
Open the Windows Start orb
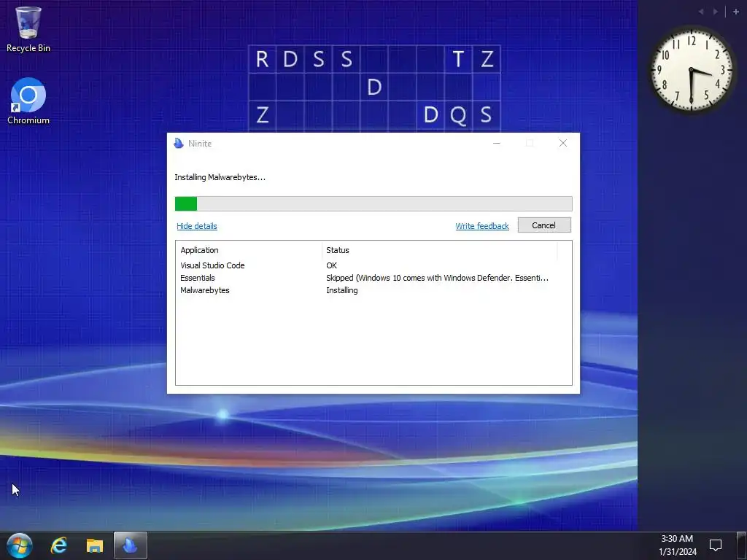(20, 545)
